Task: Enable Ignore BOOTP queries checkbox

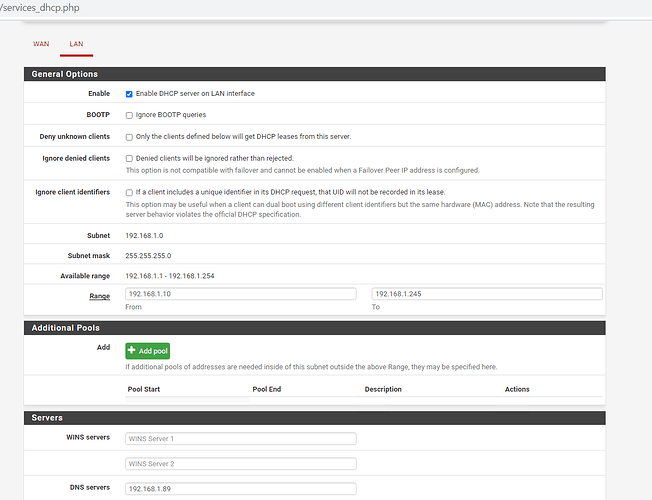Action: tap(129, 115)
